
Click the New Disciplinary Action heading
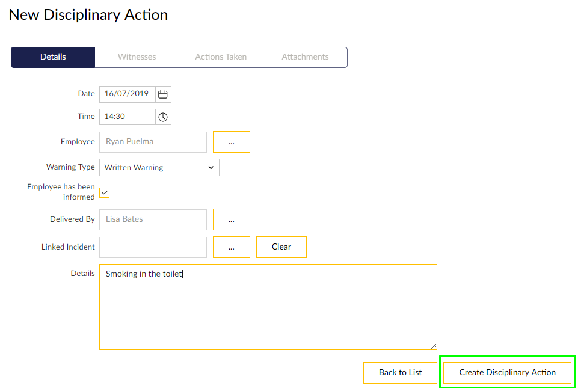88,15
